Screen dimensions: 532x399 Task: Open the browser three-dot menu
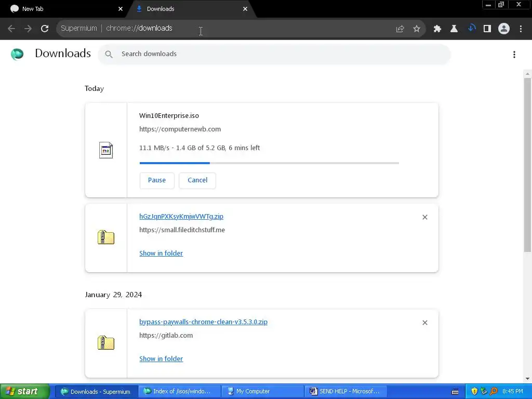tap(521, 29)
